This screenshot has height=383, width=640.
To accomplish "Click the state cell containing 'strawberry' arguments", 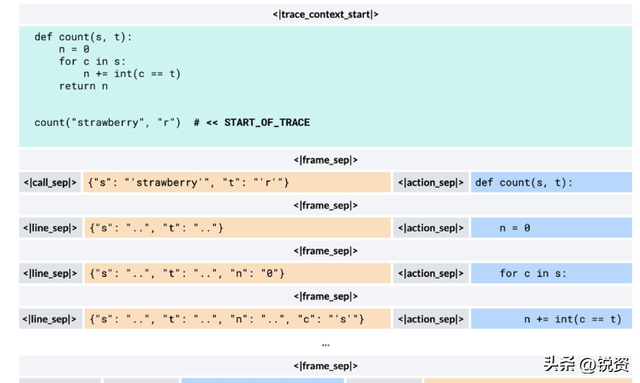I will click(x=237, y=183).
